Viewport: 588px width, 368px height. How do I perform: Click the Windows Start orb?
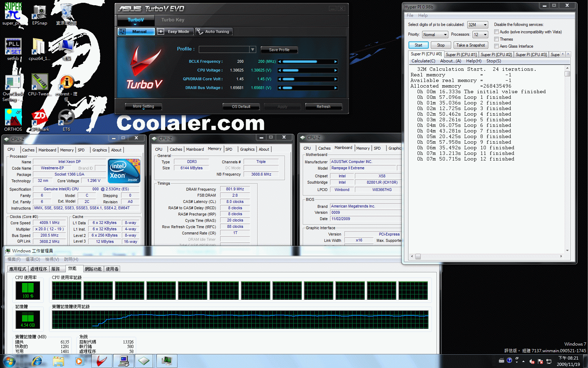[x=9, y=361]
